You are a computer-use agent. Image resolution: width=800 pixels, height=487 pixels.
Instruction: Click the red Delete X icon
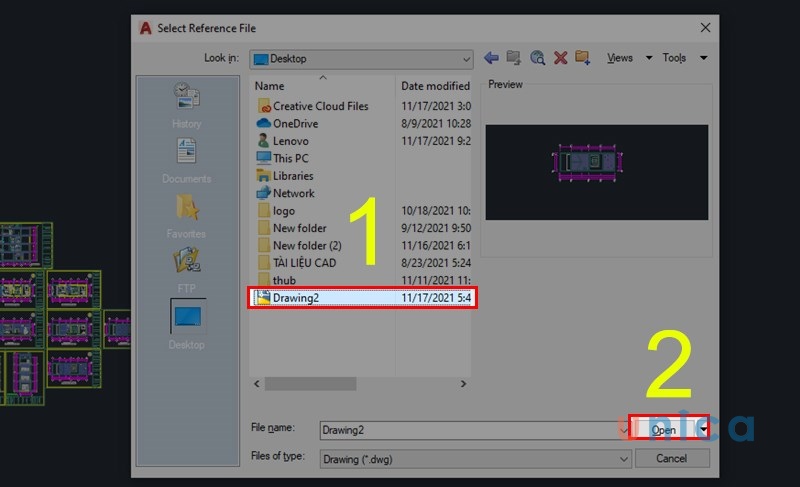(x=560, y=58)
